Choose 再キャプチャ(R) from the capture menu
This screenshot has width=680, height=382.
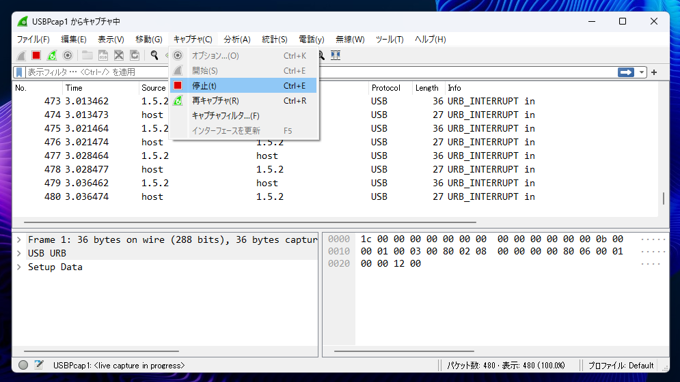point(243,101)
